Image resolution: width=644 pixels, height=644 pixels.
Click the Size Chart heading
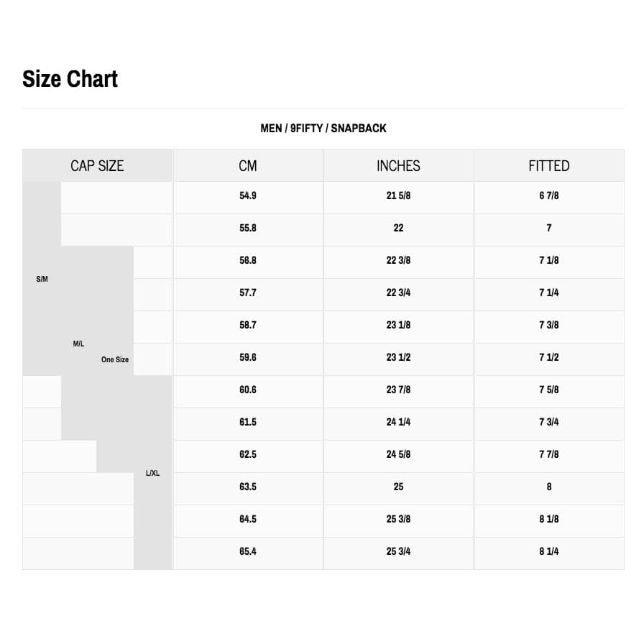click(x=70, y=79)
